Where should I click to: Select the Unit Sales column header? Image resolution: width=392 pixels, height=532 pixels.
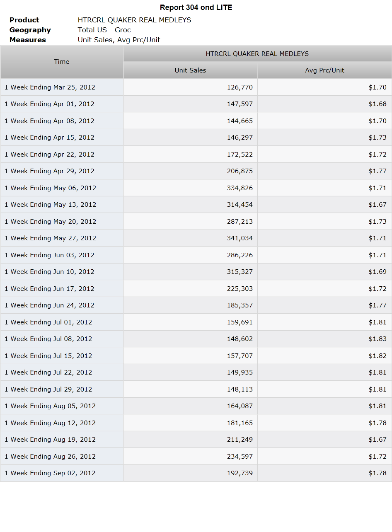click(191, 70)
